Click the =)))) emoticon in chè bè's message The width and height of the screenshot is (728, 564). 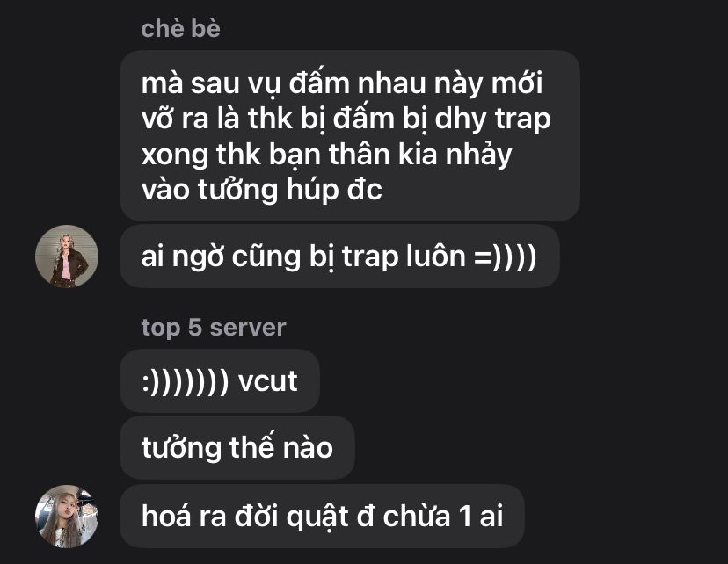506,257
